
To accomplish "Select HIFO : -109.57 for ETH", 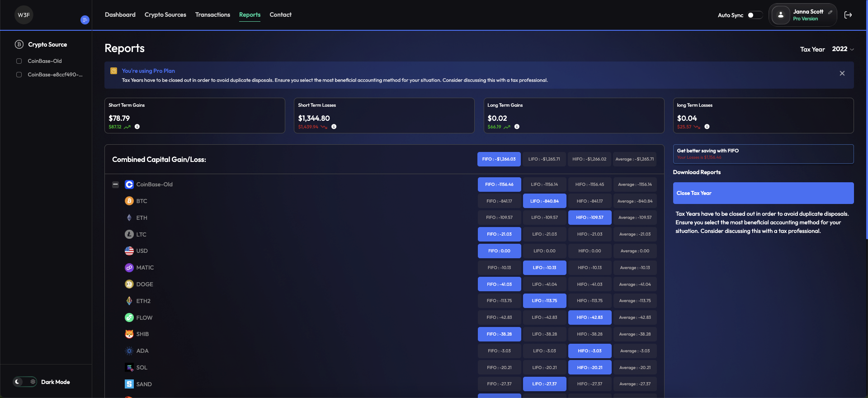I will tap(590, 218).
